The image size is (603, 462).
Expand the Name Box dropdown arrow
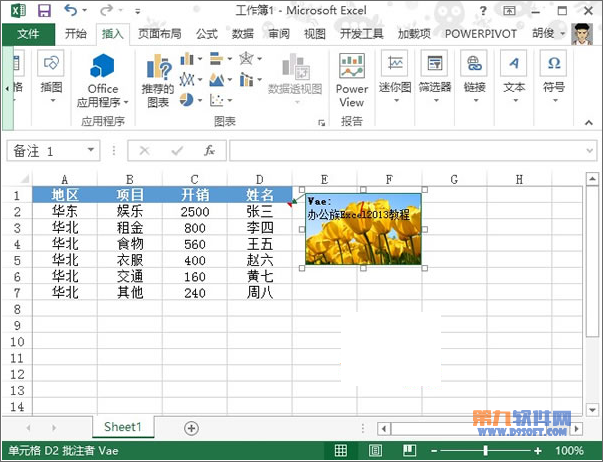[x=91, y=150]
